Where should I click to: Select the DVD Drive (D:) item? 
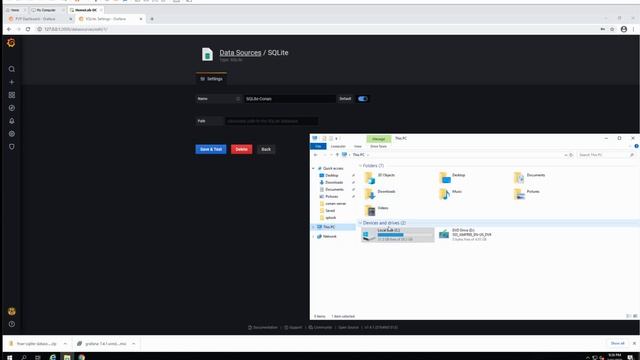pyautogui.click(x=466, y=235)
